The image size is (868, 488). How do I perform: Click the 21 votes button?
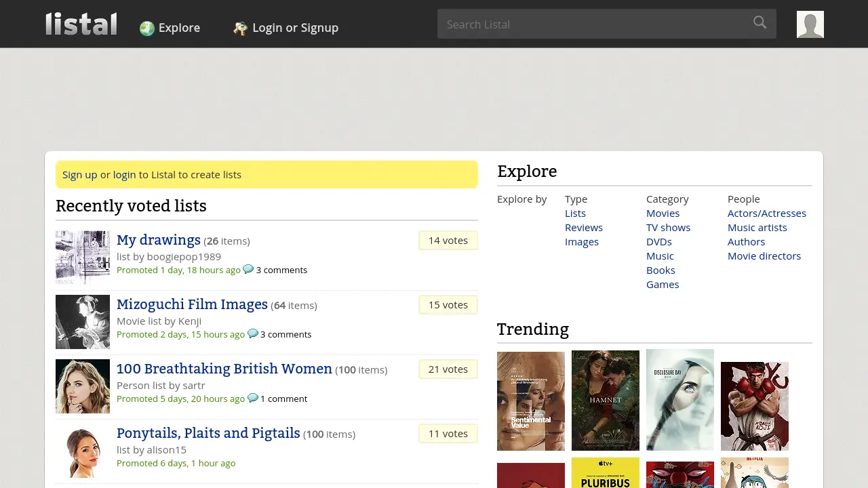point(448,369)
